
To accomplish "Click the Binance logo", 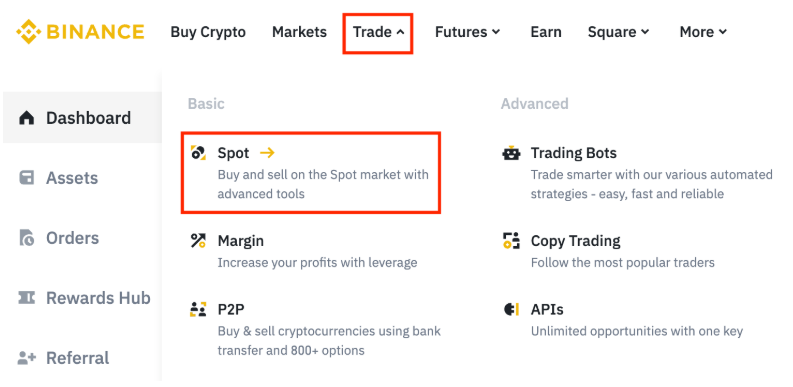I will [80, 32].
